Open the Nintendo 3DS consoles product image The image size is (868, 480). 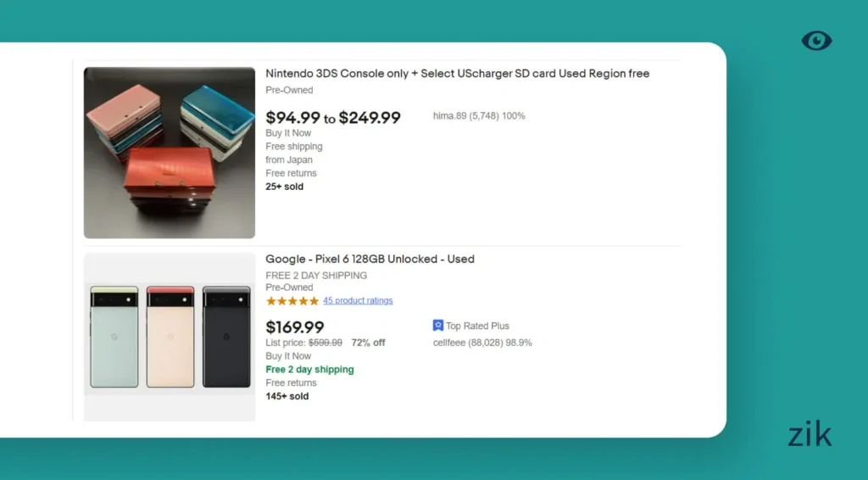click(170, 153)
